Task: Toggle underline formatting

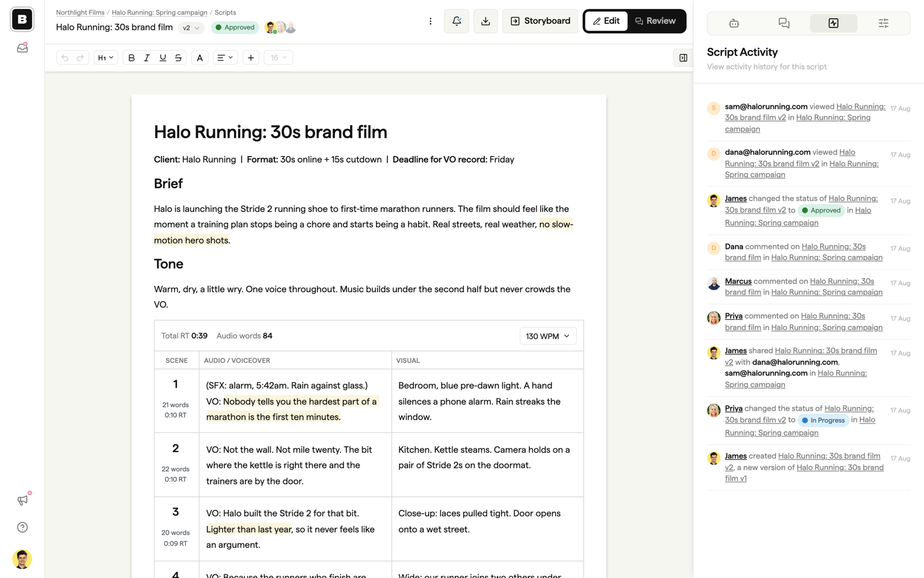Action: pos(162,58)
